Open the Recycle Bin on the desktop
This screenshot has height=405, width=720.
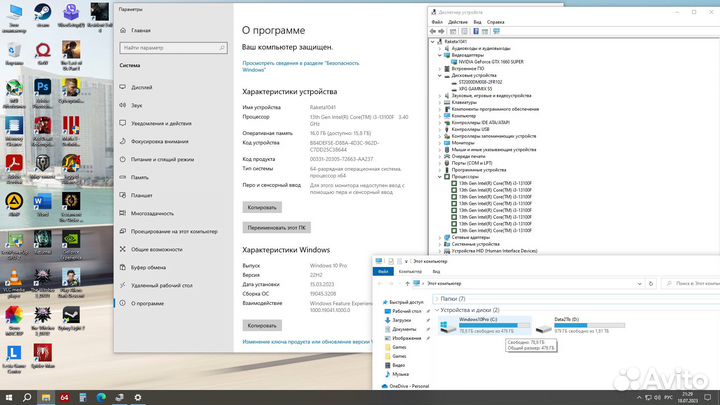click(14, 53)
